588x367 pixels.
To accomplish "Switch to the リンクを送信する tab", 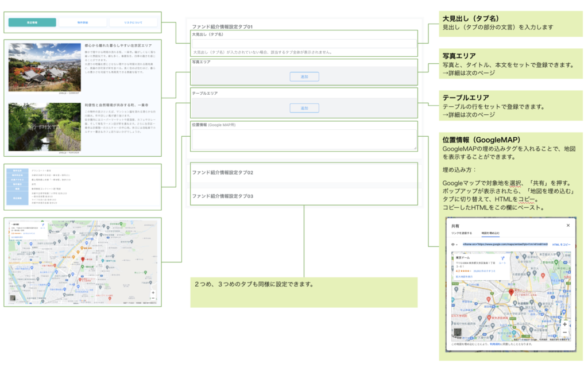I will click(x=462, y=233).
